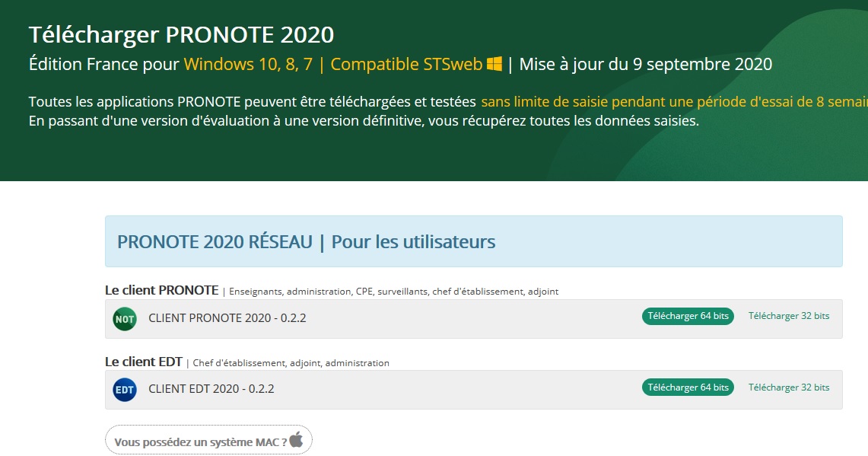
Task: Select the "CLIENT EDT 2020 - 0.2.2" label
Action: 211,389
